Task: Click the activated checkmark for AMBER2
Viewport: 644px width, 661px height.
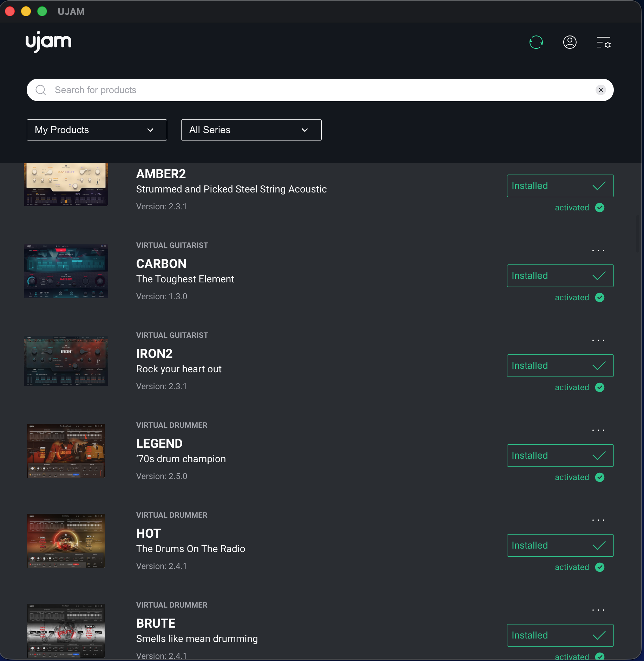Action: (x=600, y=208)
